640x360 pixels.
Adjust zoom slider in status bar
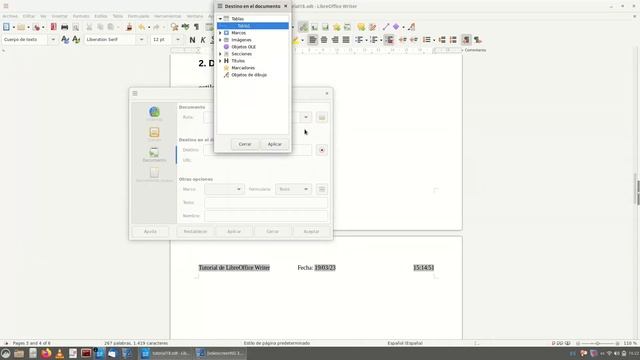point(598,343)
